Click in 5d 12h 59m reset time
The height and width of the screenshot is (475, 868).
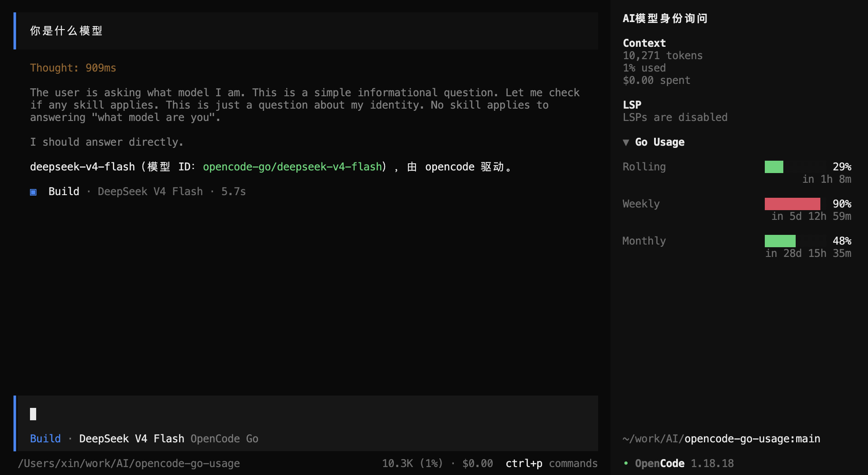point(812,216)
